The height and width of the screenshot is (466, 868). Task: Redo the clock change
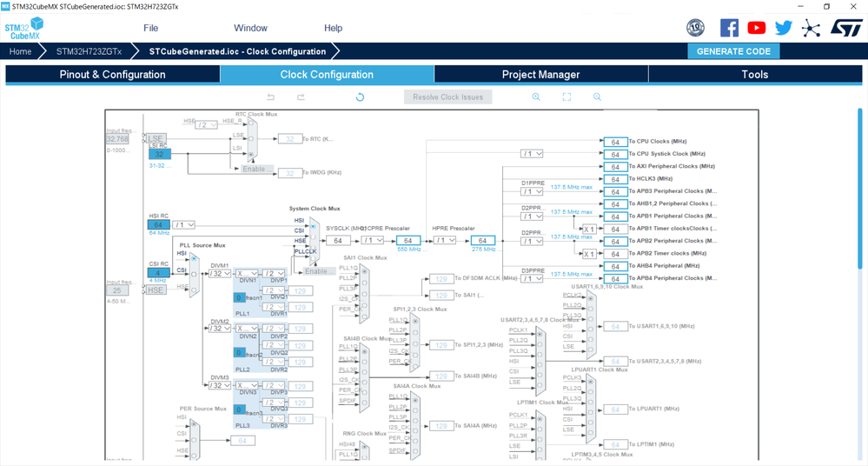(x=301, y=97)
